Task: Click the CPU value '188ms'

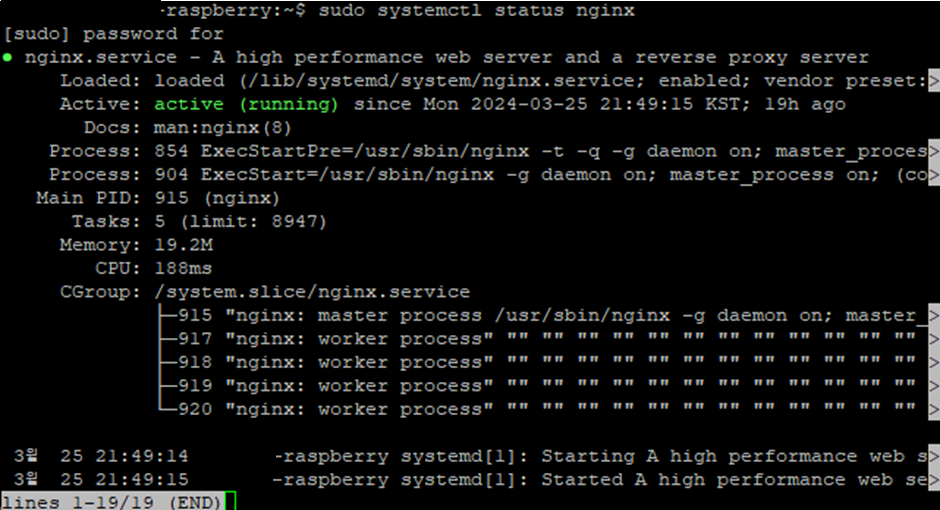Action: [183, 268]
